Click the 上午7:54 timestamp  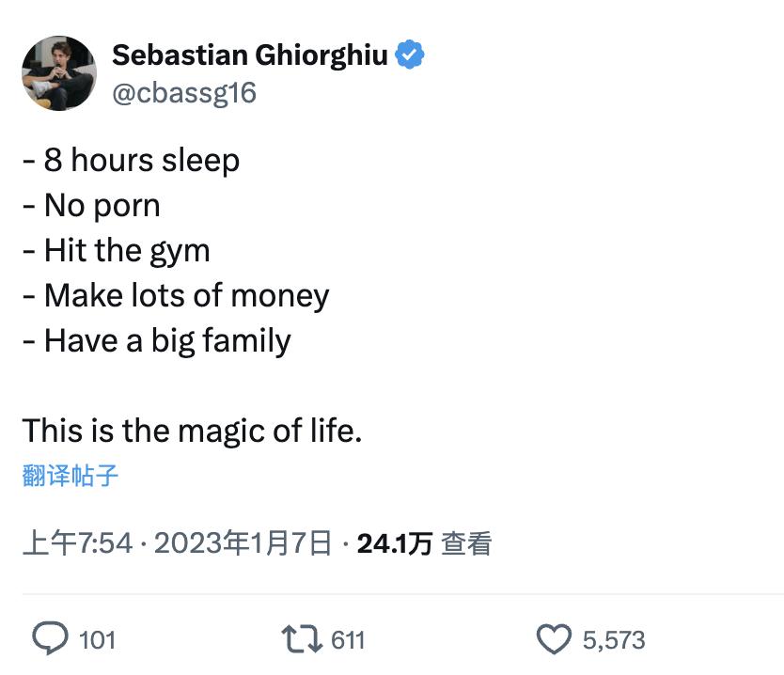click(x=77, y=543)
